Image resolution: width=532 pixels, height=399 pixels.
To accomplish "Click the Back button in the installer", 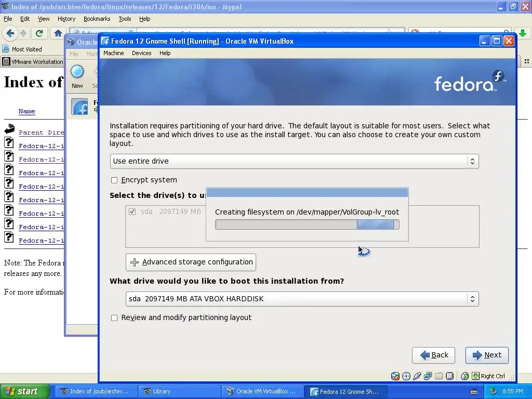I will 434,355.
